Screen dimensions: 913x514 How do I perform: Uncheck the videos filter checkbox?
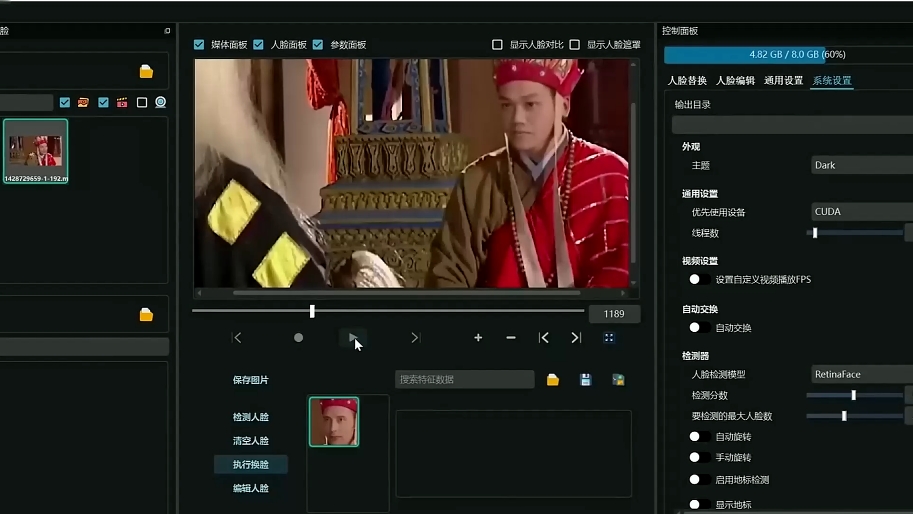point(103,102)
